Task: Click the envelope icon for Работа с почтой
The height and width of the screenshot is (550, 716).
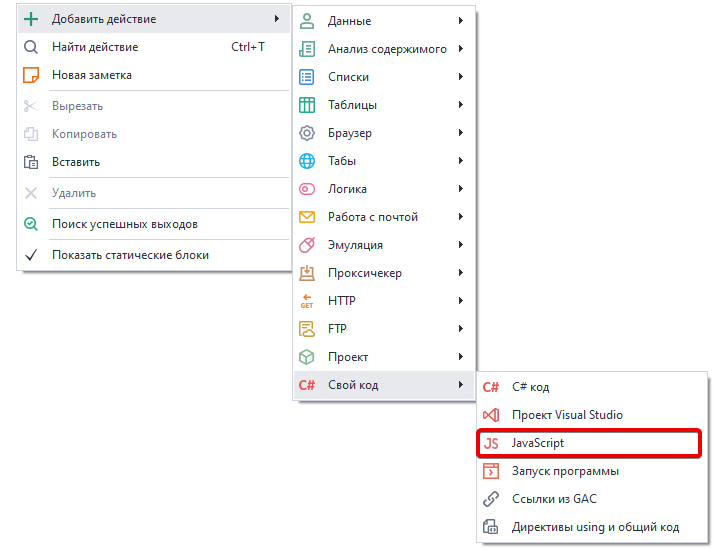Action: click(x=308, y=217)
